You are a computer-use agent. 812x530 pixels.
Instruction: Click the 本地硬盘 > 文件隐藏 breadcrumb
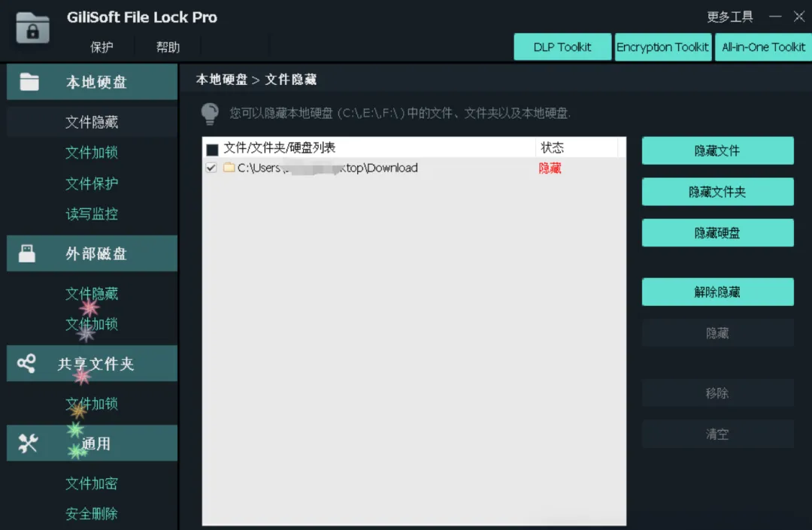pyautogui.click(x=256, y=79)
